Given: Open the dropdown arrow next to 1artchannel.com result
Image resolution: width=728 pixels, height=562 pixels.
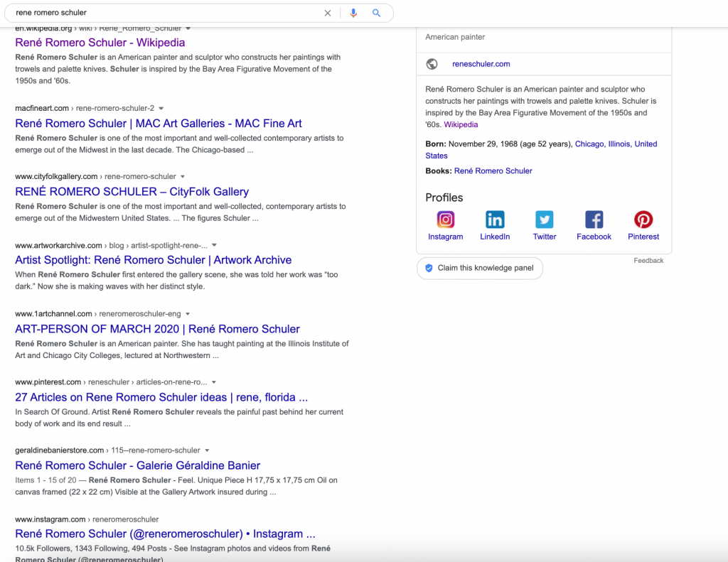Looking at the screenshot, I should 188,314.
